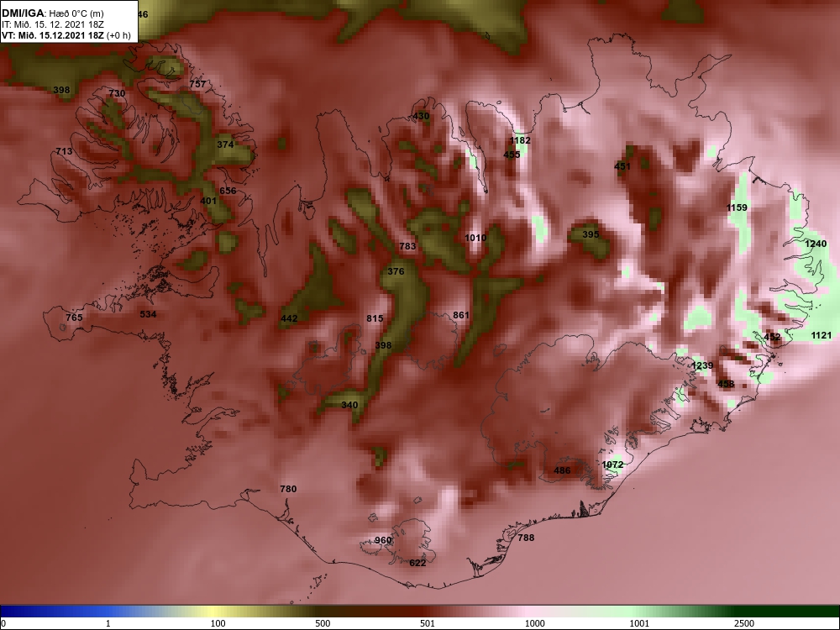Click the 1000 tick on color scale
840x630 pixels.
tap(534, 623)
